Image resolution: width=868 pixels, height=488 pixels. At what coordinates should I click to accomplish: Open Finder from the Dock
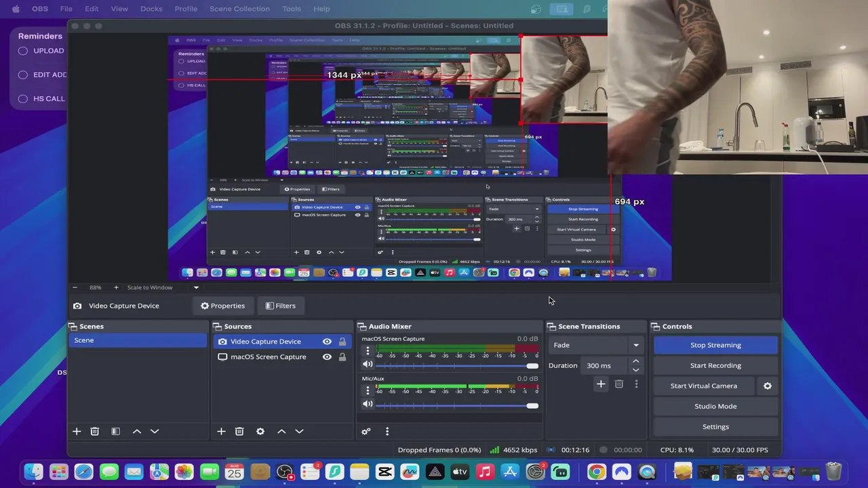(33, 472)
